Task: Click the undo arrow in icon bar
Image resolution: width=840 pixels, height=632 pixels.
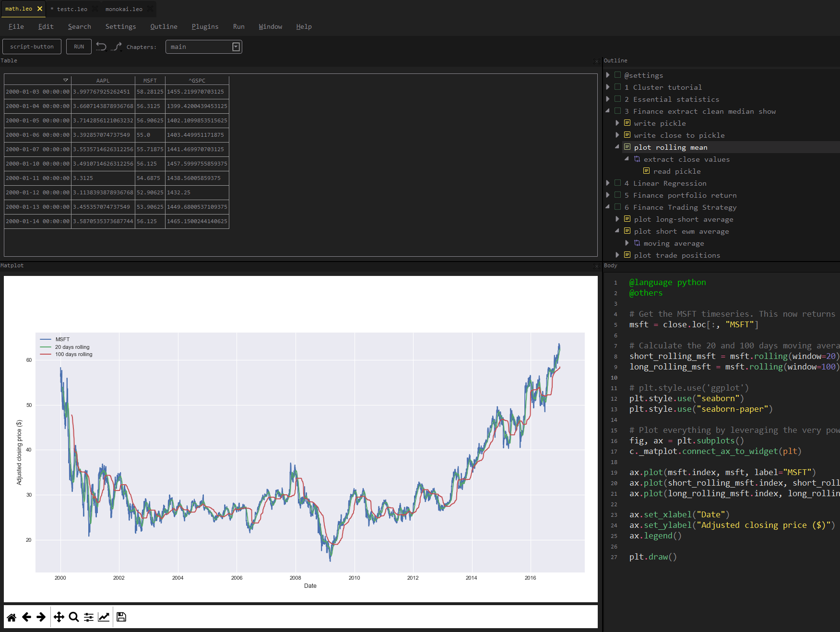Action: coord(101,47)
